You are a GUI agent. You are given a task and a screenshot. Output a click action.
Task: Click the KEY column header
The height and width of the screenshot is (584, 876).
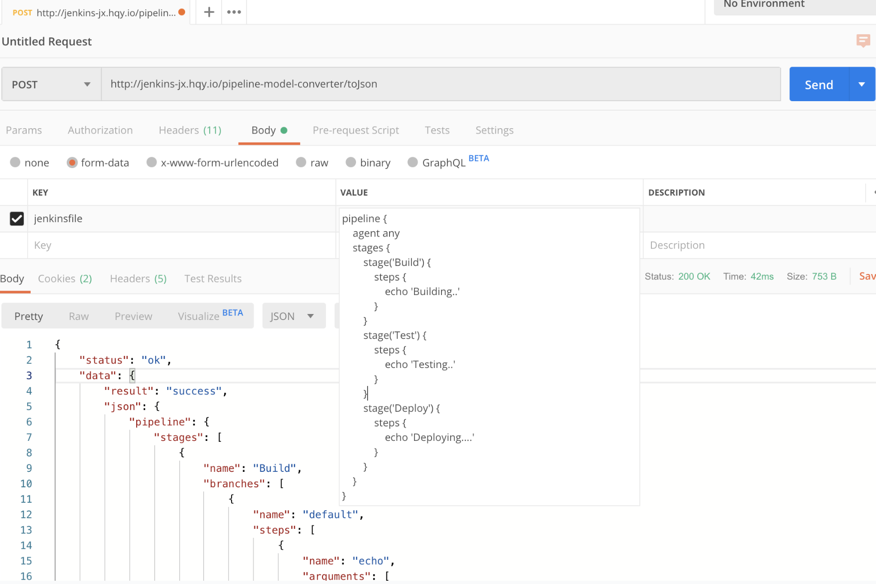pyautogui.click(x=40, y=193)
